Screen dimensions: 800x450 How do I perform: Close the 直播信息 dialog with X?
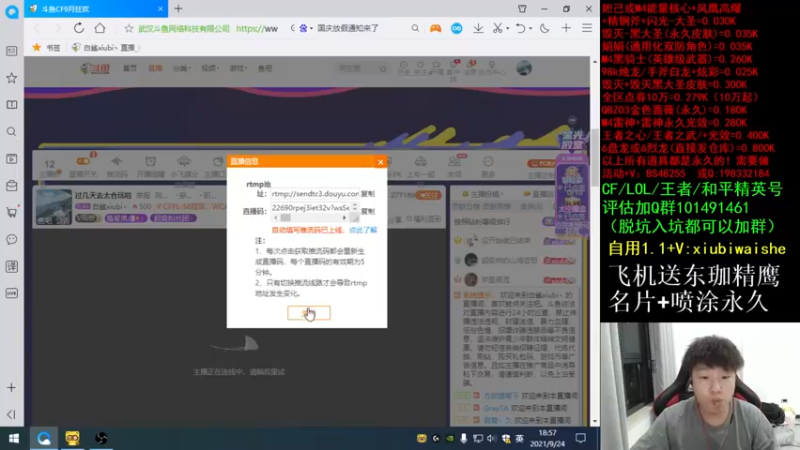click(x=380, y=162)
